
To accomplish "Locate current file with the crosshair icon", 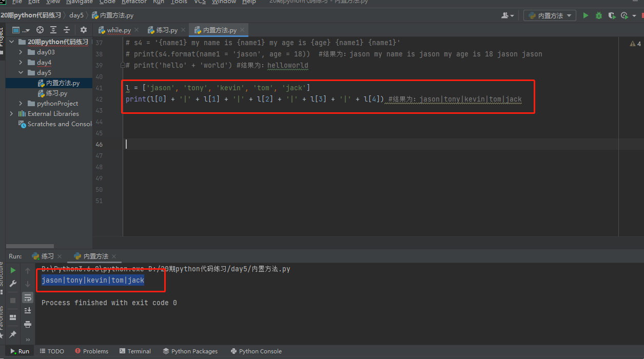I will click(x=40, y=30).
